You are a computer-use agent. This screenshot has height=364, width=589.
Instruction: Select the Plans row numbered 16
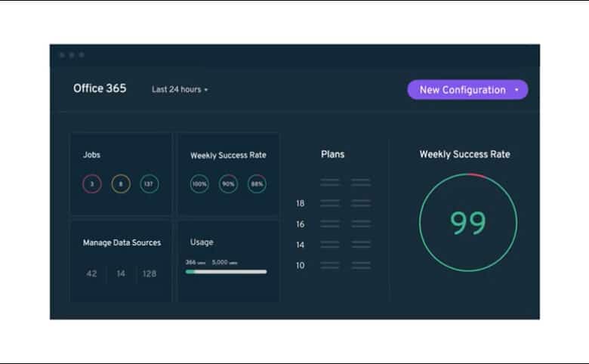(x=333, y=224)
